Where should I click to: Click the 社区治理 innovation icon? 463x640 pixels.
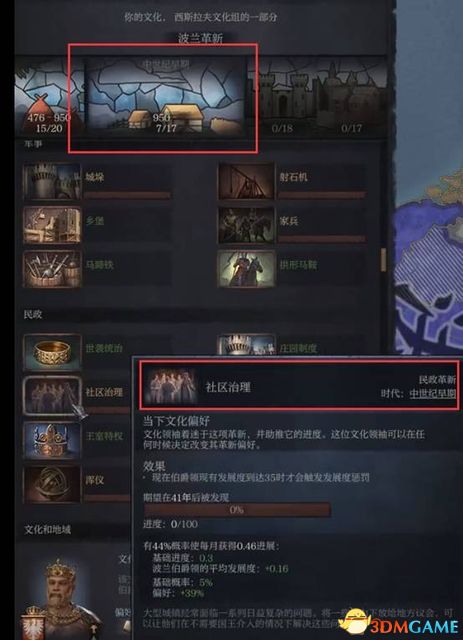52,396
